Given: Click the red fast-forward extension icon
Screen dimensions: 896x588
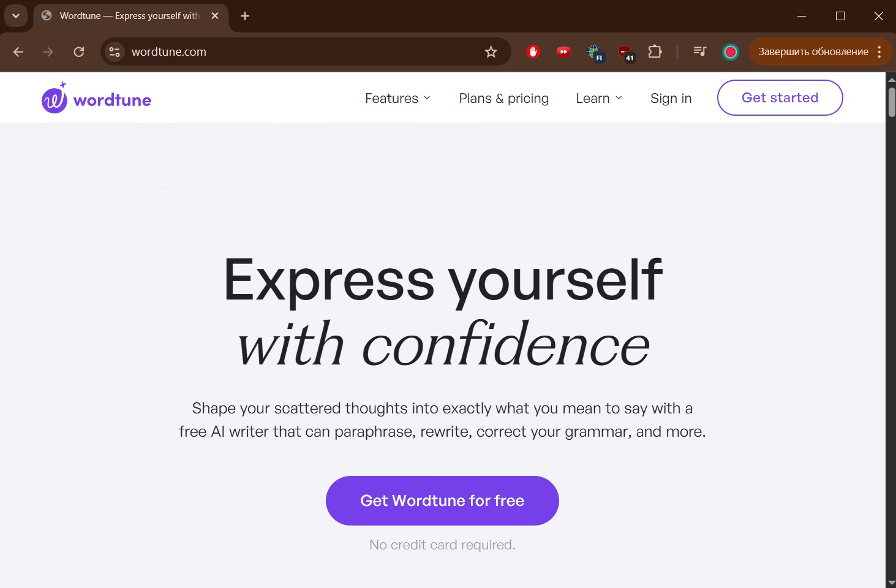Looking at the screenshot, I should tap(563, 52).
